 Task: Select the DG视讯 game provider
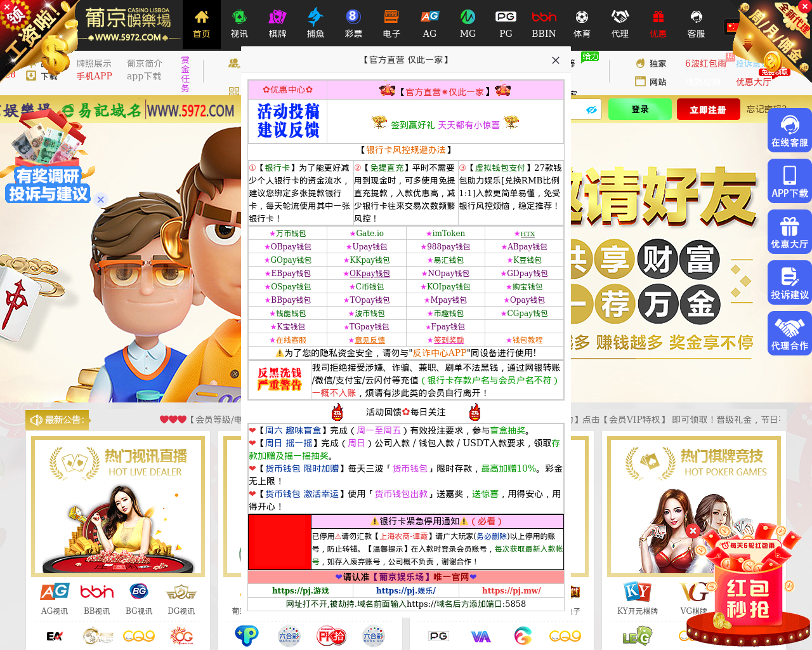[x=181, y=599]
